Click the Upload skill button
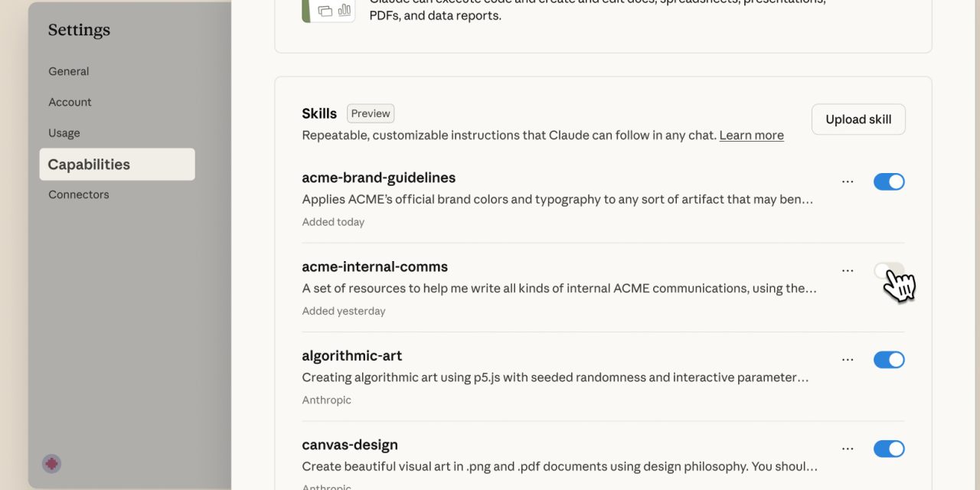The image size is (980, 490). [x=858, y=119]
